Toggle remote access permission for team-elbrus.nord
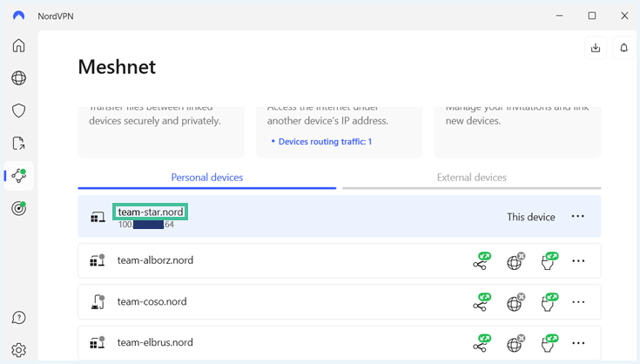This screenshot has height=364, width=640. click(549, 343)
